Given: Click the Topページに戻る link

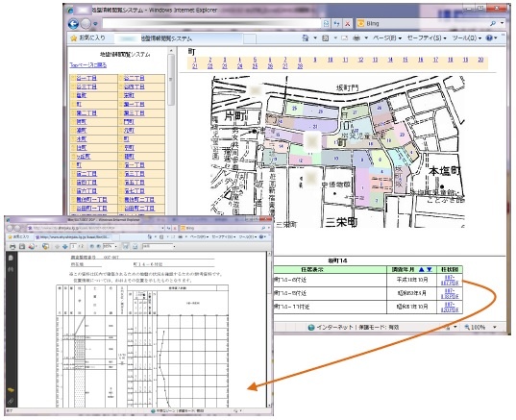Looking at the screenshot, I should (x=88, y=65).
